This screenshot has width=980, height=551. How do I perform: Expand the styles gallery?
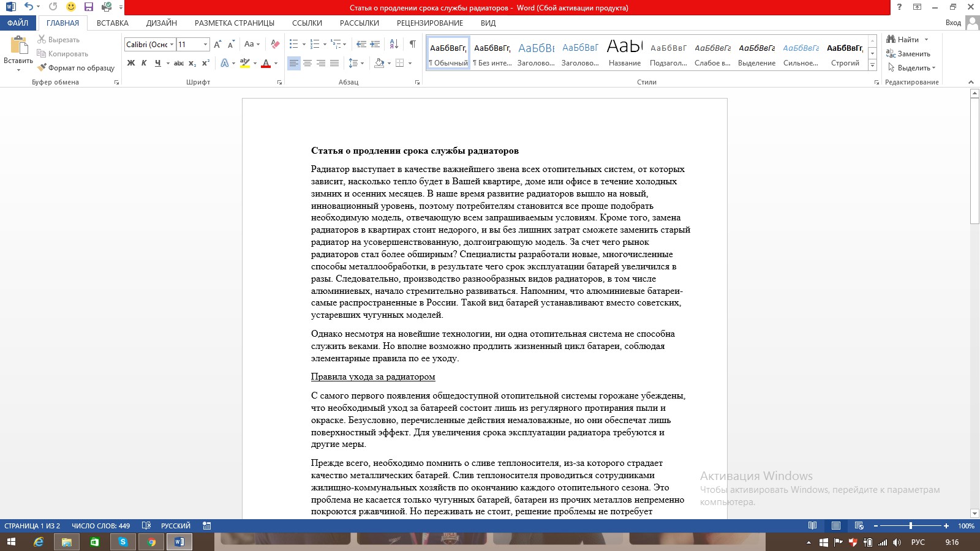coord(873,65)
